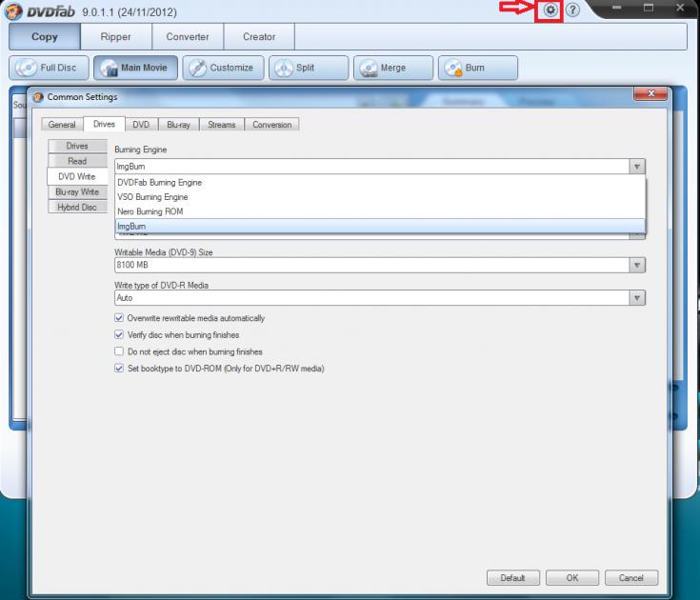
Task: Select the Main Movie copy mode
Action: pos(135,68)
